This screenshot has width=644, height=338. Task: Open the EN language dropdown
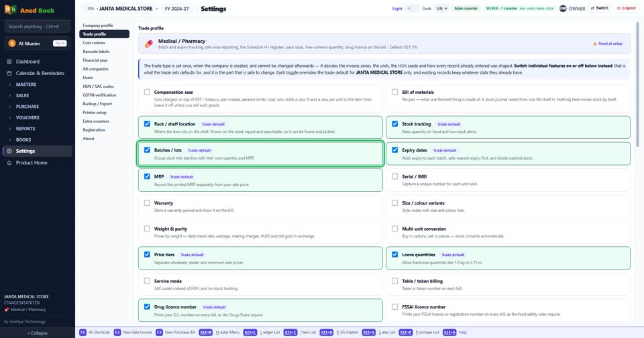(441, 9)
